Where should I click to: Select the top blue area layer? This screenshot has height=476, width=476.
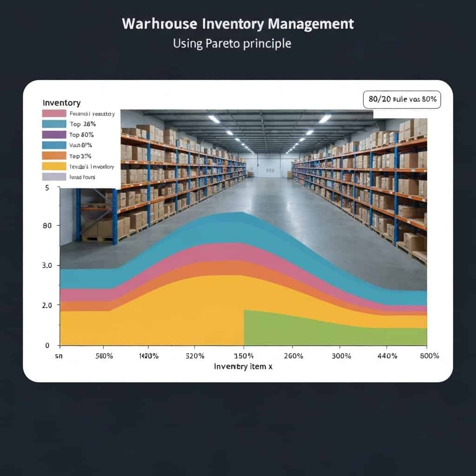(232, 228)
